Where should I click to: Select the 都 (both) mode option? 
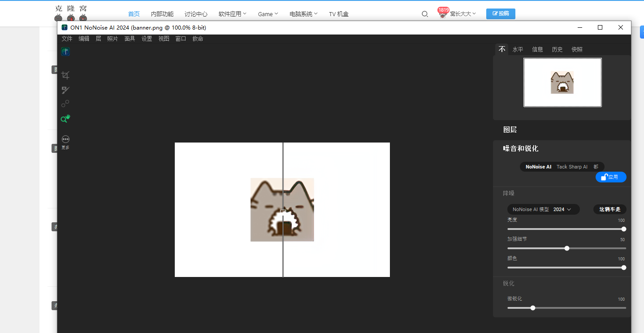[596, 167]
